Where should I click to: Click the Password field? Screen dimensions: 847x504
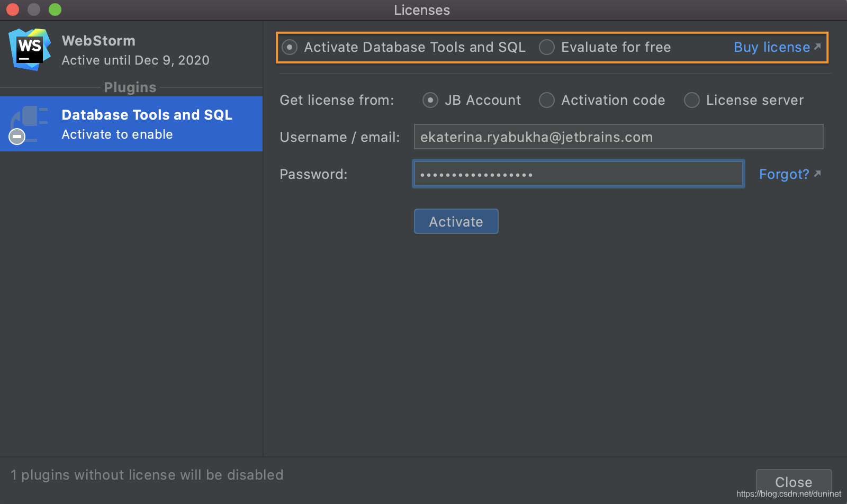tap(578, 174)
